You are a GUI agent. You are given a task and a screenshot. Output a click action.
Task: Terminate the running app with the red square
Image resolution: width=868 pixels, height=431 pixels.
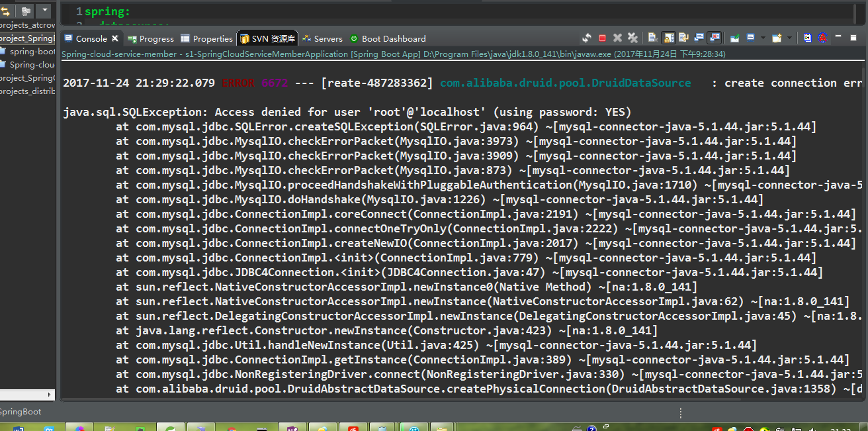click(x=602, y=38)
